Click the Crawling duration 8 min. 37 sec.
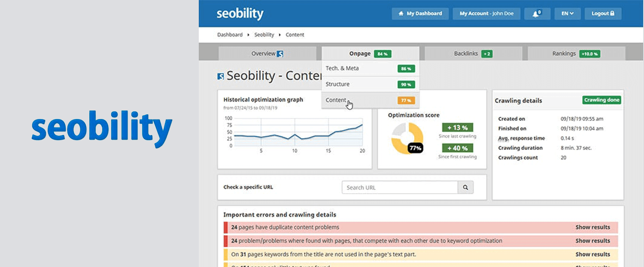 click(576, 148)
